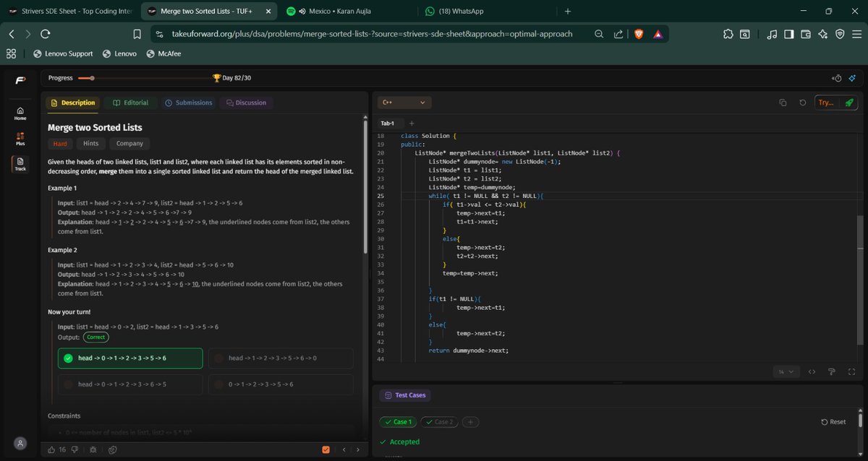Open the Description tab
Screen dimensions: 868x461
pos(73,103)
